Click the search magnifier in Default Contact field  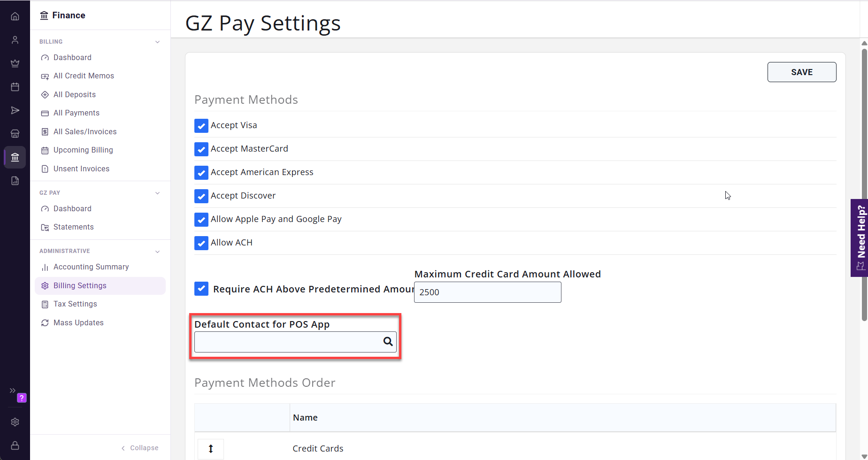pos(388,342)
